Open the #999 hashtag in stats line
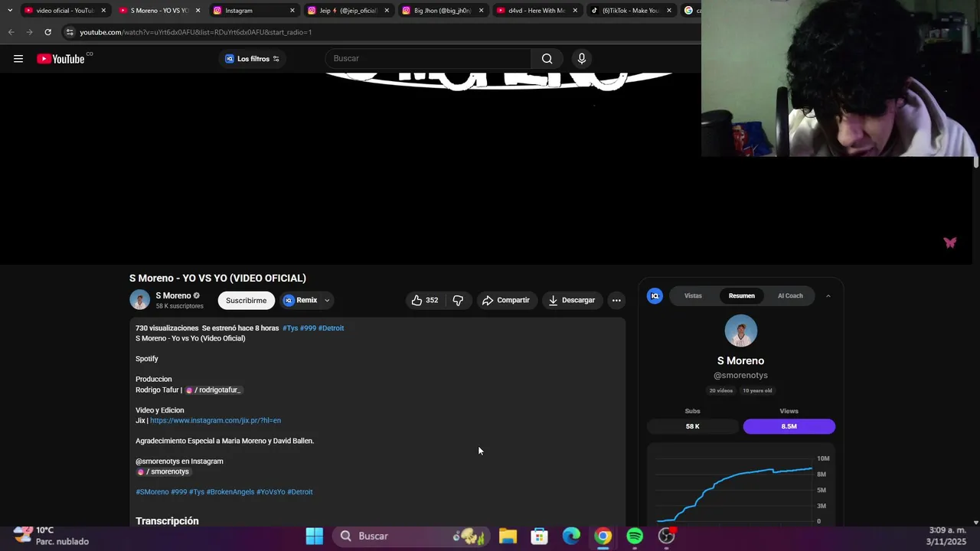Image resolution: width=980 pixels, height=551 pixels. point(308,328)
